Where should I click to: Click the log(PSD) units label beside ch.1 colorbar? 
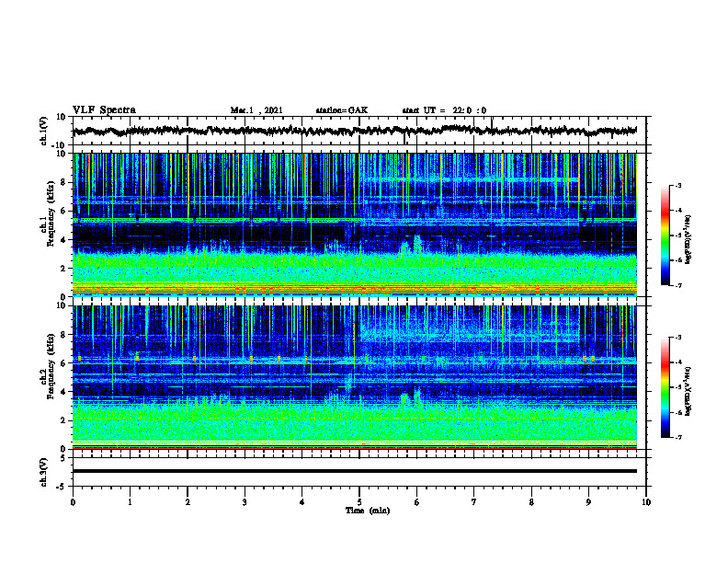tap(688, 239)
